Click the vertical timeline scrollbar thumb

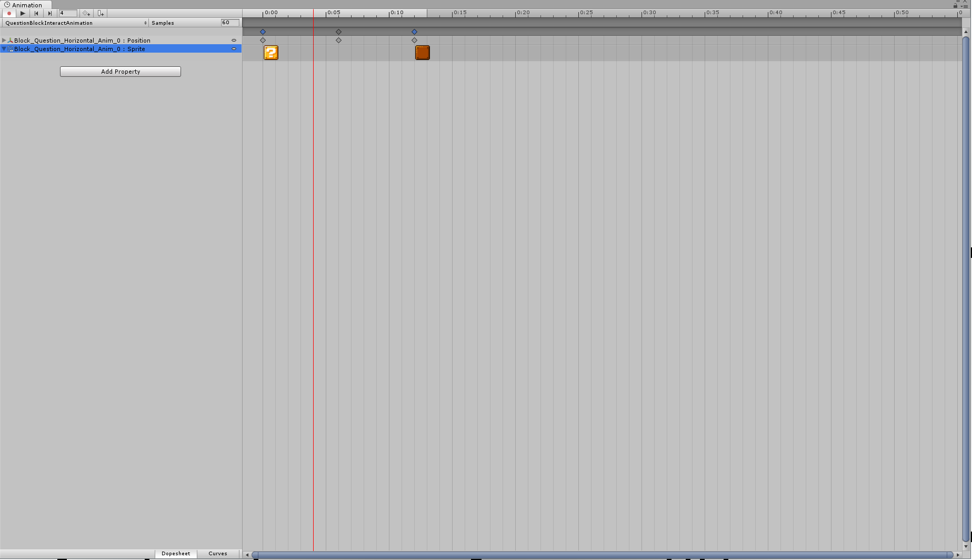966,289
